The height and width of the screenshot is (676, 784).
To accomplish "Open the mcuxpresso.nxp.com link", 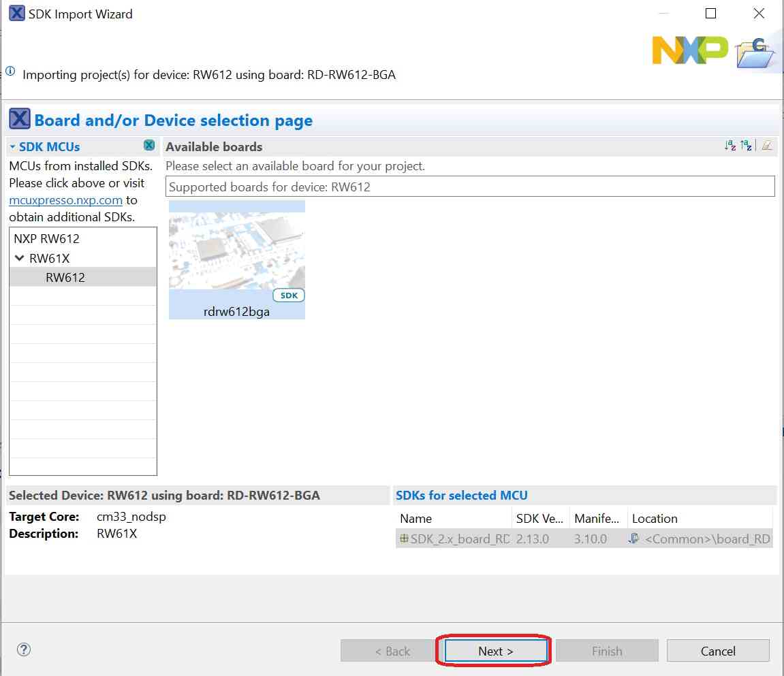I will (66, 200).
